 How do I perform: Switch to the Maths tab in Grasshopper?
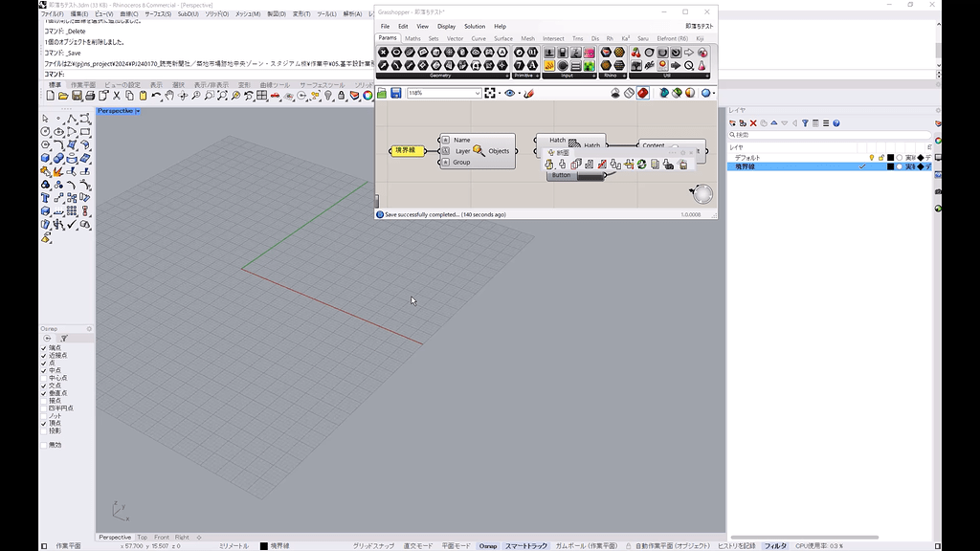(x=414, y=39)
